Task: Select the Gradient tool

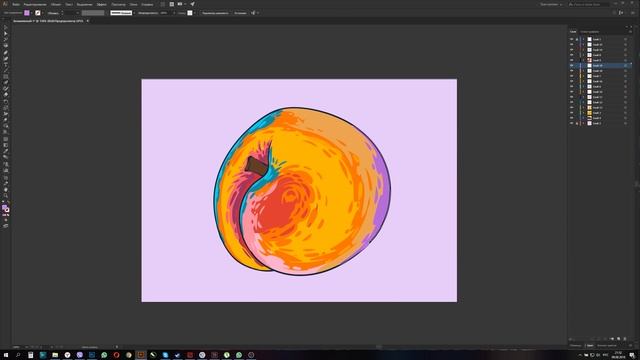Action: (5, 146)
